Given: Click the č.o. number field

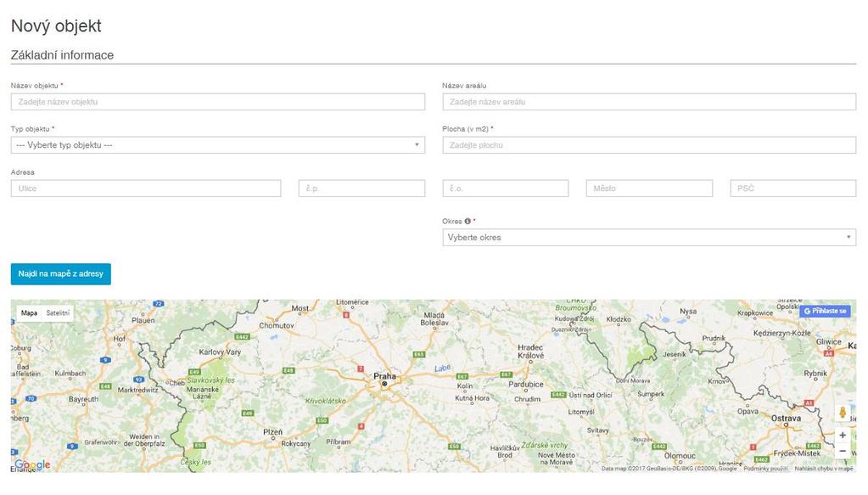Looking at the screenshot, I should tap(506, 188).
